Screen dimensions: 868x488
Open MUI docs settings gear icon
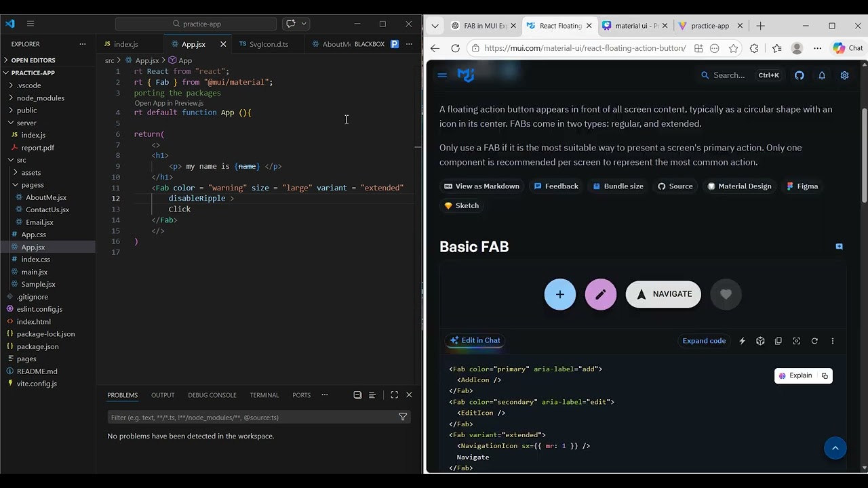point(844,75)
